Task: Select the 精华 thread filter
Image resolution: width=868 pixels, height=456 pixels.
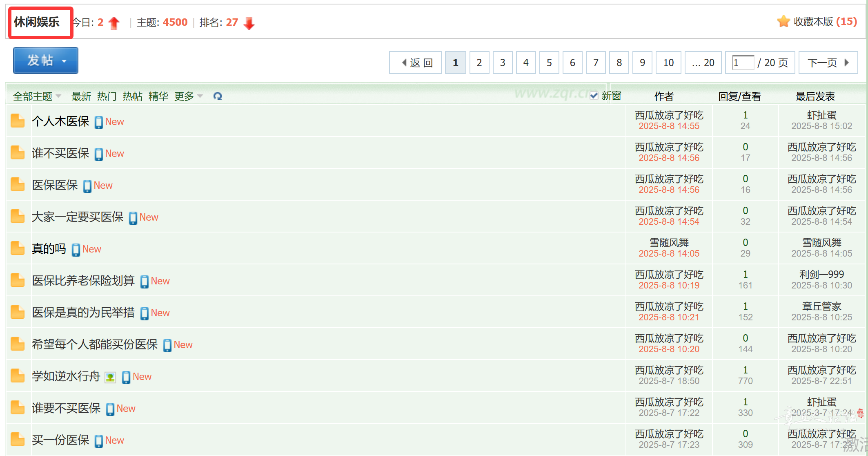Action: pyautogui.click(x=158, y=96)
